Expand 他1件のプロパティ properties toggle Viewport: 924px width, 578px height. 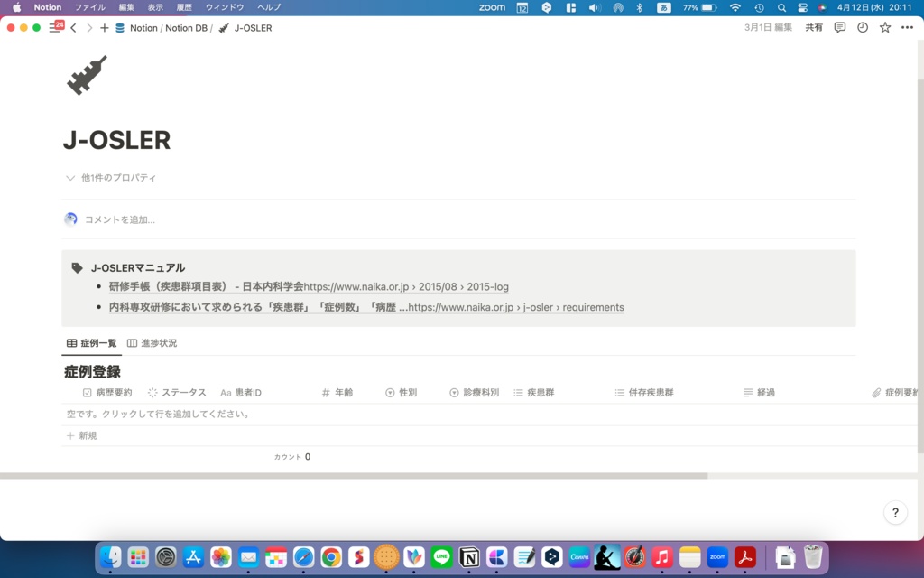click(111, 178)
